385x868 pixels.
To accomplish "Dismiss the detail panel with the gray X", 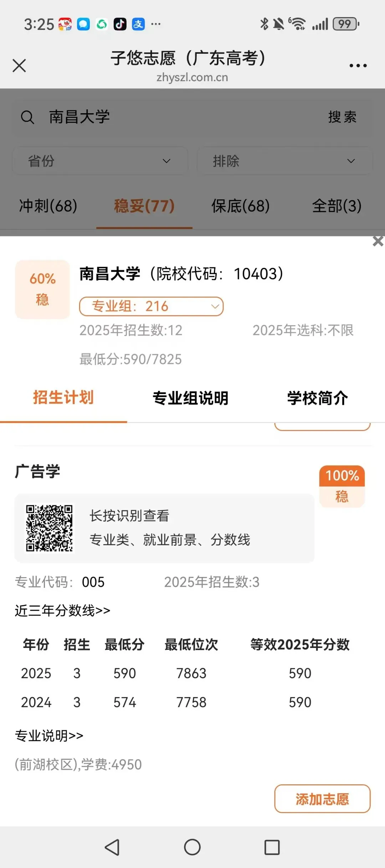I will tap(378, 241).
